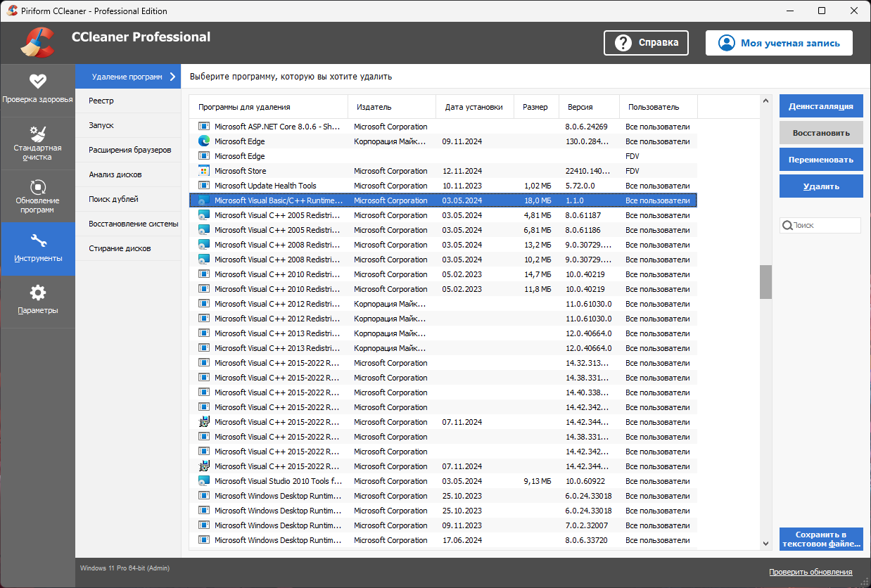Viewport: 871px width, 588px height.
Task: Click the vertical scrollbar thumb
Action: click(766, 282)
